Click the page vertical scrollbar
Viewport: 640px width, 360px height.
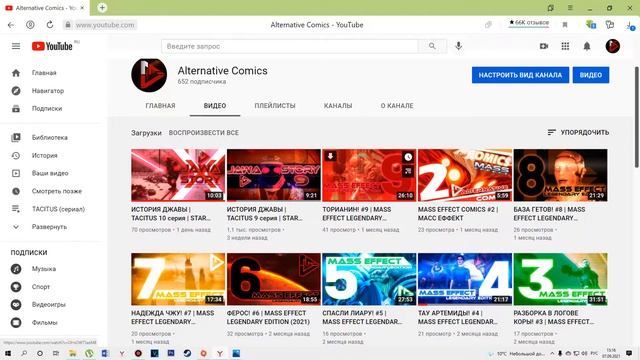[637, 116]
